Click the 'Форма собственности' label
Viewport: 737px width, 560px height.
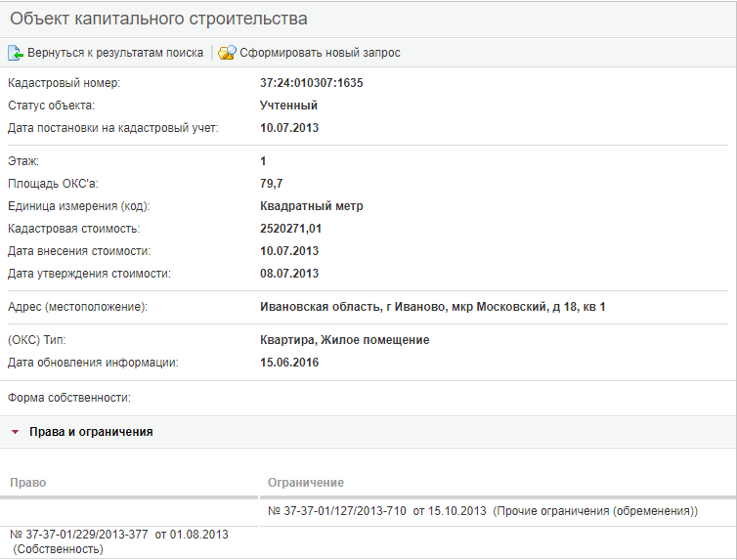pyautogui.click(x=69, y=398)
